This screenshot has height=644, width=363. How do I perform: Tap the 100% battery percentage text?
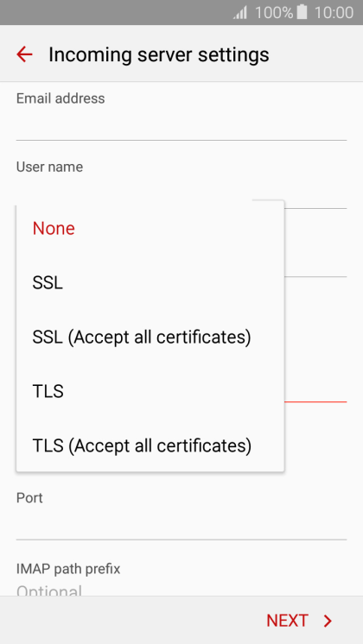click(274, 12)
